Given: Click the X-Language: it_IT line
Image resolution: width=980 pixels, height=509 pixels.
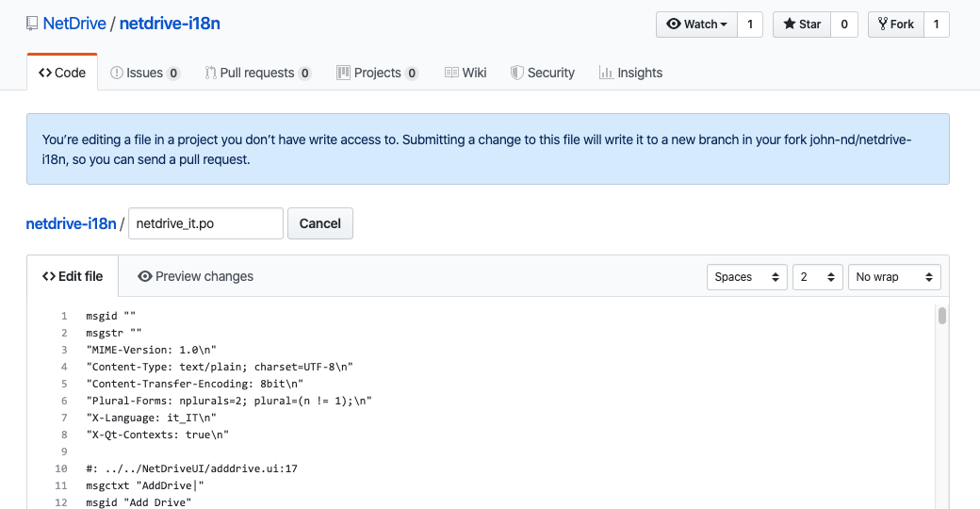Looking at the screenshot, I should click(152, 417).
